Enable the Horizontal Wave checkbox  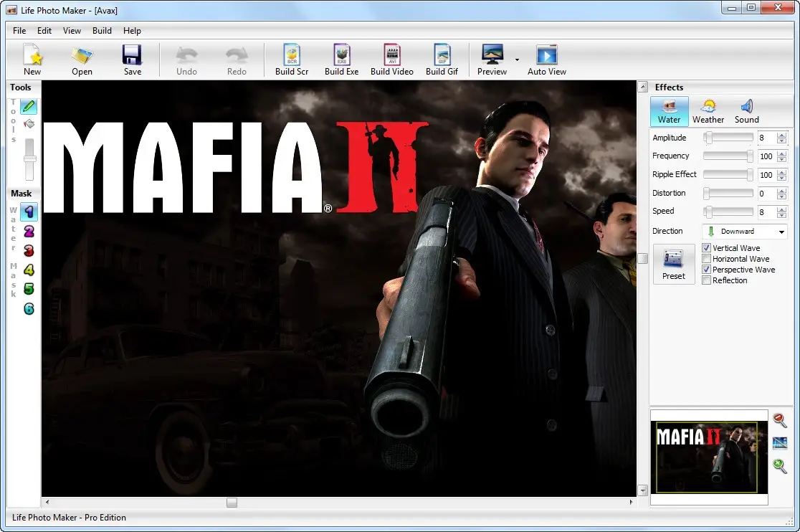[x=707, y=259]
